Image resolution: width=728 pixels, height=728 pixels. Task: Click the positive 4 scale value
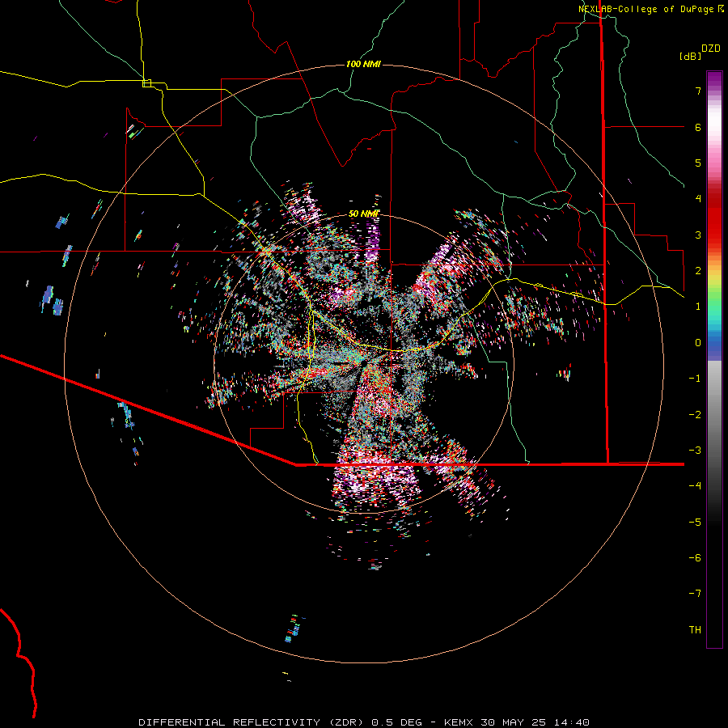698,199
